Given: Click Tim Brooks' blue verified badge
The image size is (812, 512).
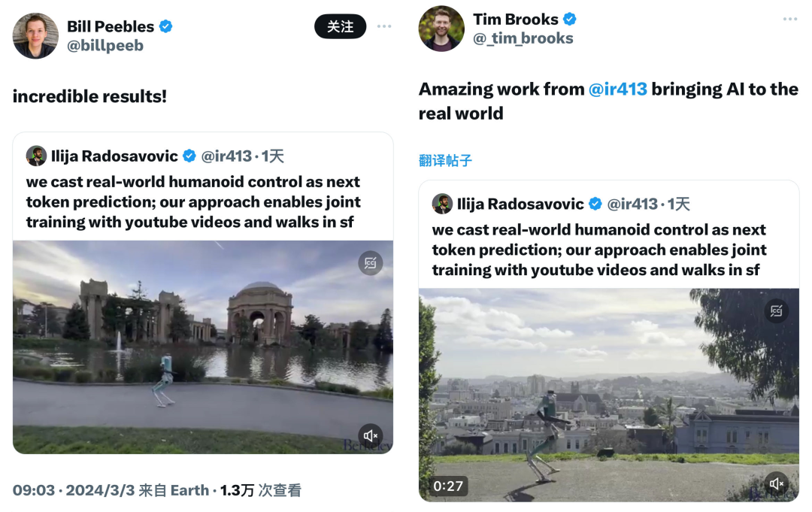Looking at the screenshot, I should tap(570, 19).
